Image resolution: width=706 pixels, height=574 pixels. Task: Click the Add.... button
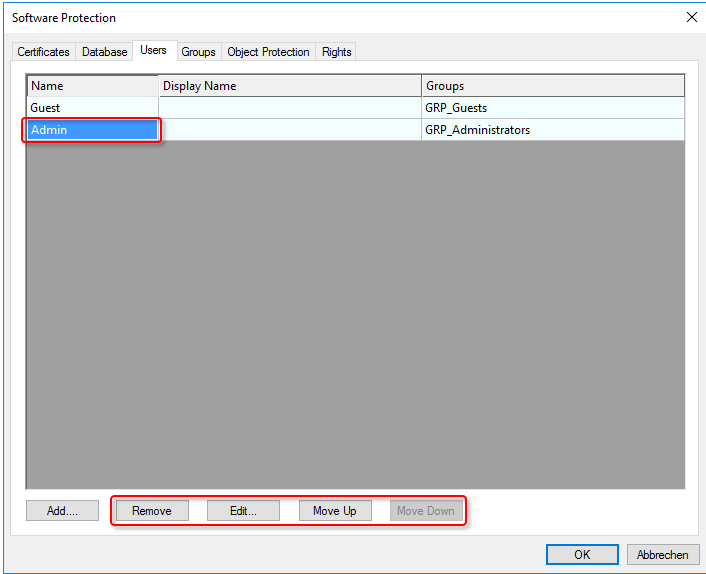62,511
